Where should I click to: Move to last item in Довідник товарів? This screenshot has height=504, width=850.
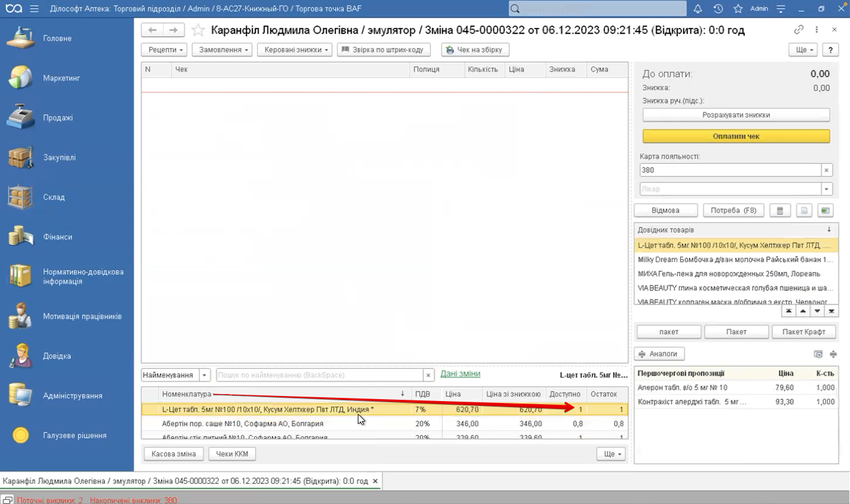tap(832, 311)
